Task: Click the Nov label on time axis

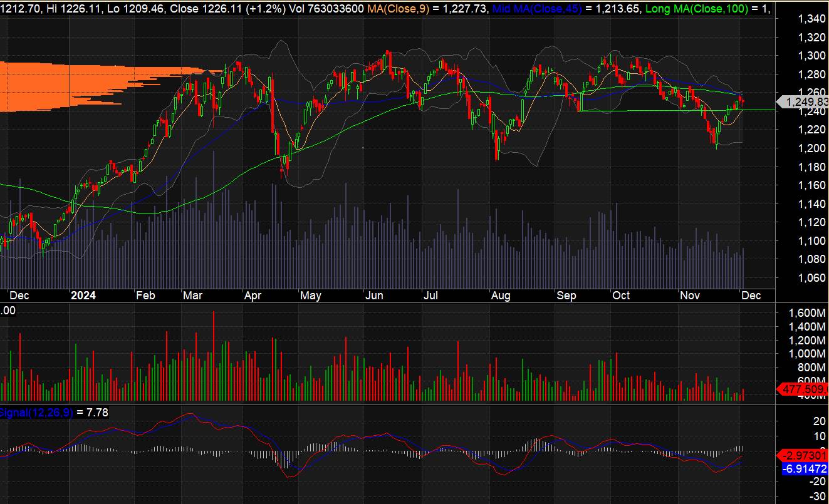Action: point(691,296)
